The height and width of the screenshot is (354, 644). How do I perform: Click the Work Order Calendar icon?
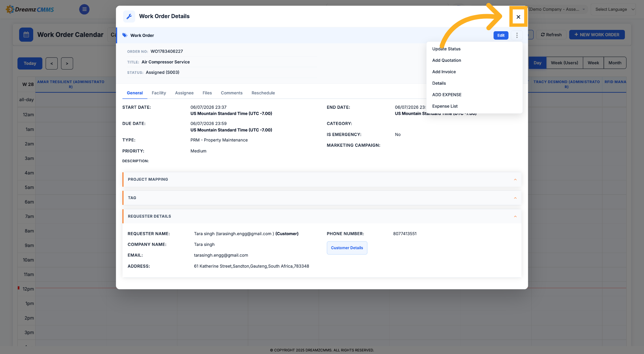coord(26,35)
